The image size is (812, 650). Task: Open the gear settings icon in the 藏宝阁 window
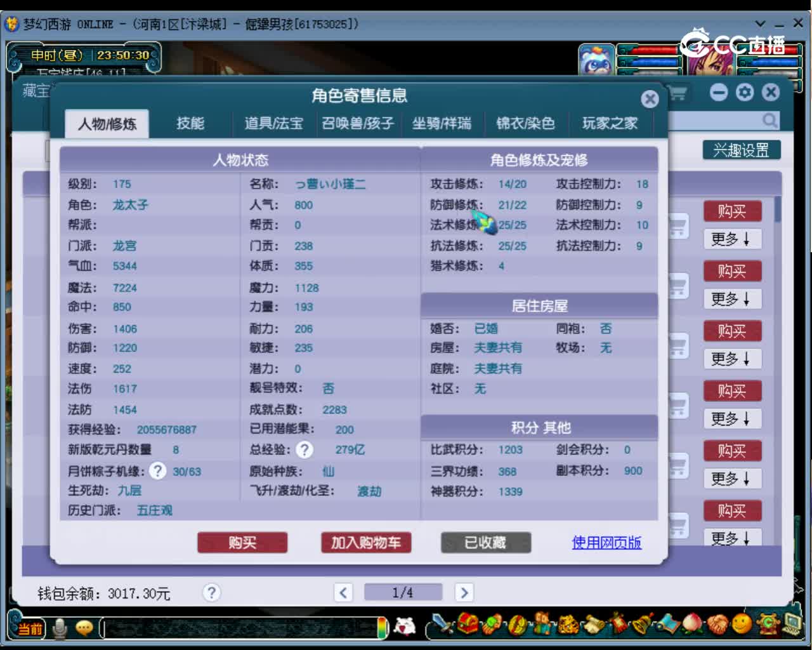tap(745, 93)
